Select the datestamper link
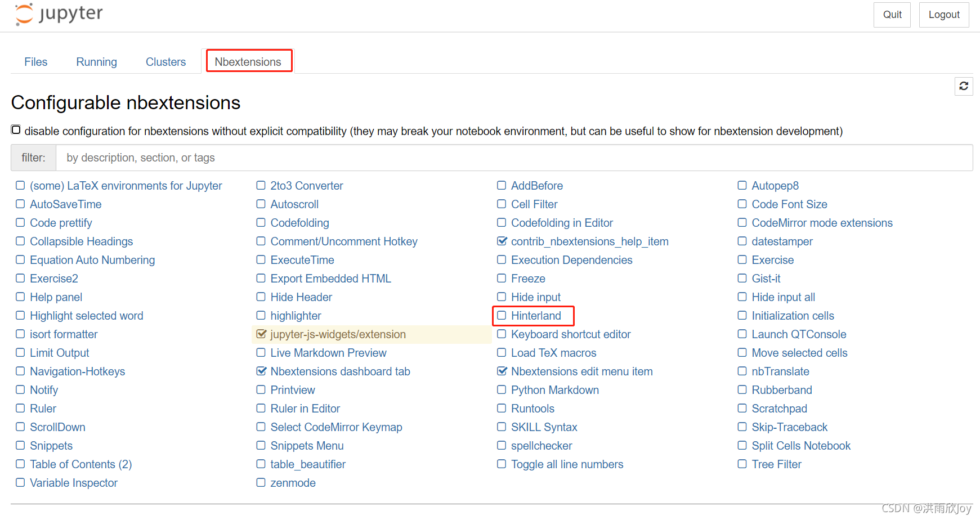Viewport: 980px width, 520px height. (782, 241)
